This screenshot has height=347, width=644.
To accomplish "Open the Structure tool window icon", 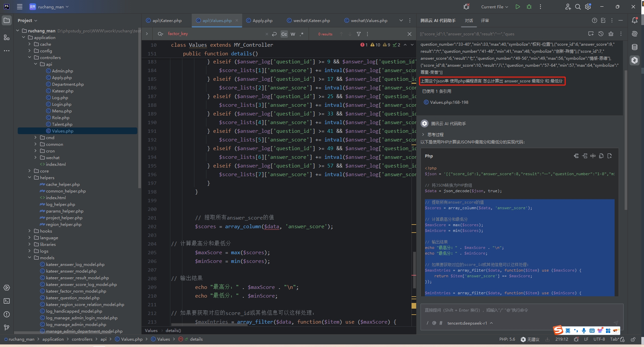I will (7, 37).
